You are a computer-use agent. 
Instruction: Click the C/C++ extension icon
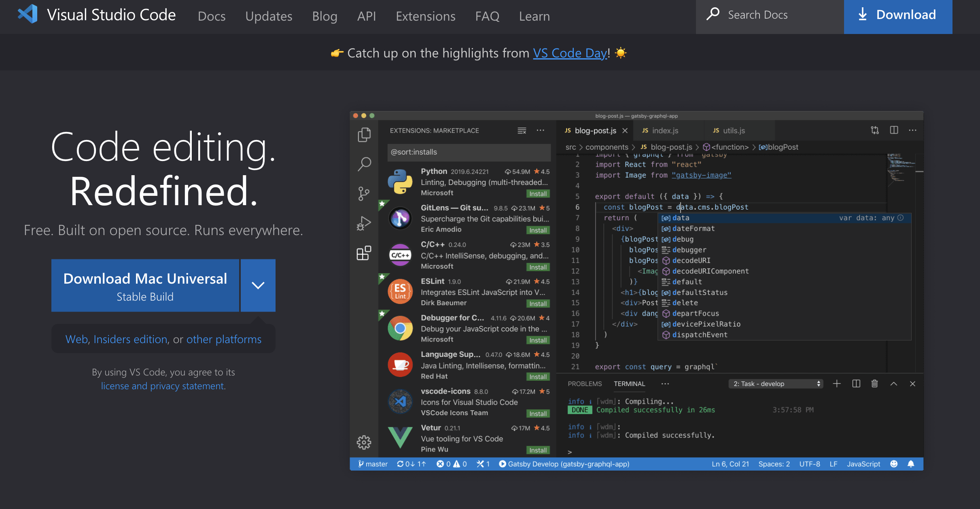pyautogui.click(x=400, y=255)
